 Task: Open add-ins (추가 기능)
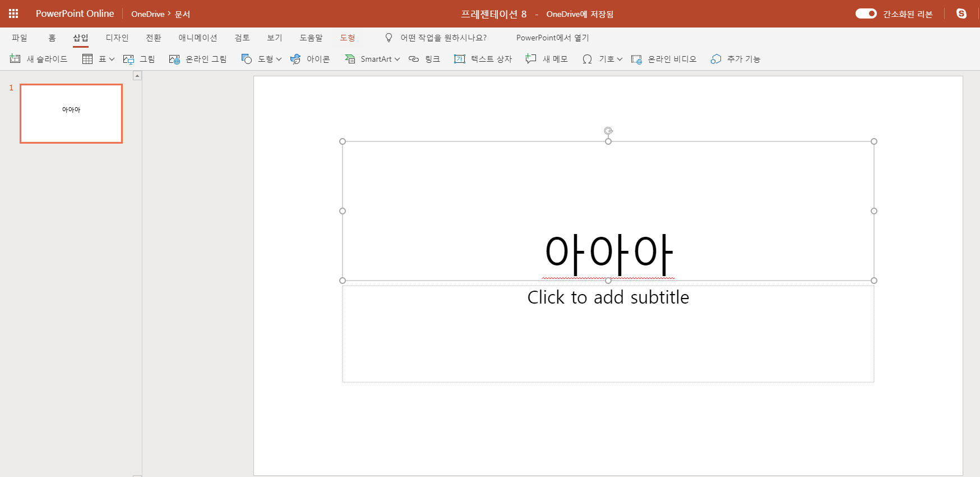(736, 59)
